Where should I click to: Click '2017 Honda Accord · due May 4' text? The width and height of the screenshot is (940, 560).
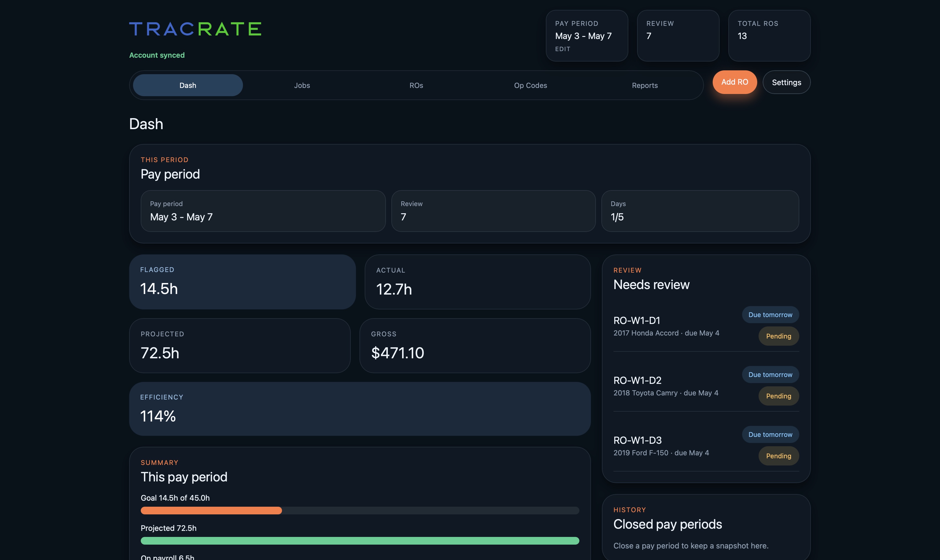pyautogui.click(x=666, y=333)
